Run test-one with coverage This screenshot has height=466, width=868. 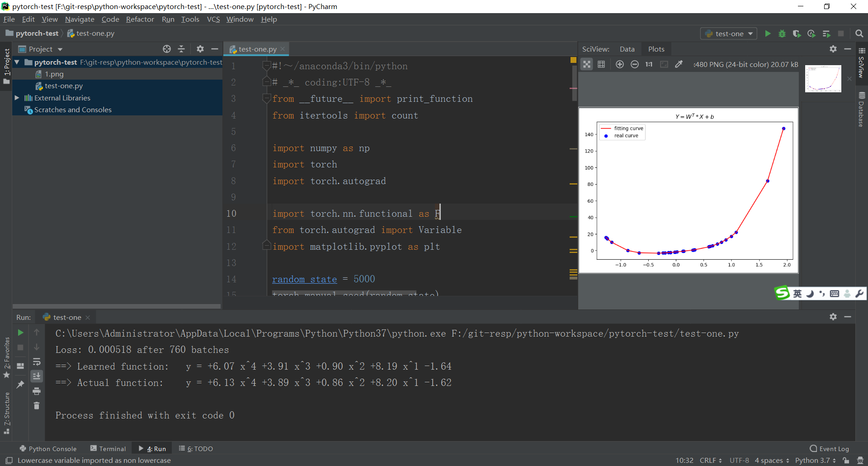coord(797,33)
